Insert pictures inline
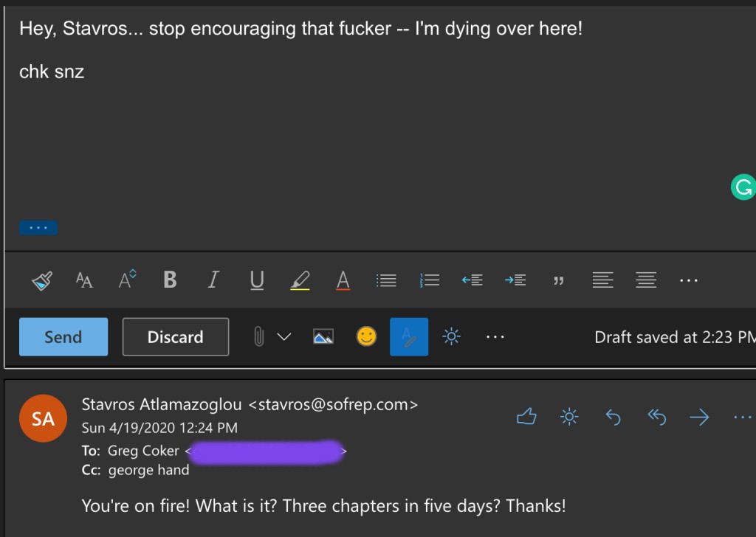The height and width of the screenshot is (537, 756). 323,337
